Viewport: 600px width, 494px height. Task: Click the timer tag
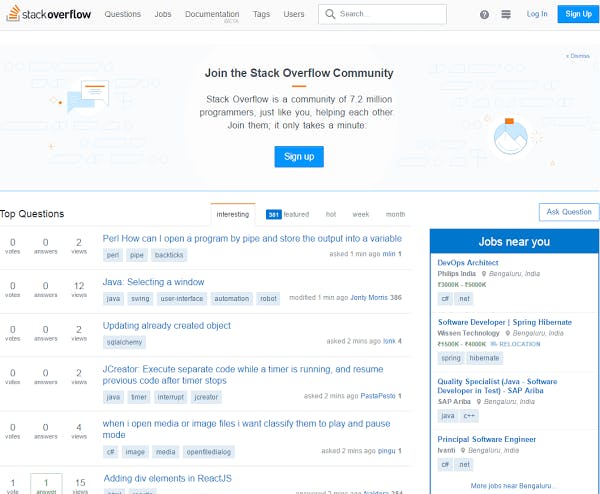139,397
